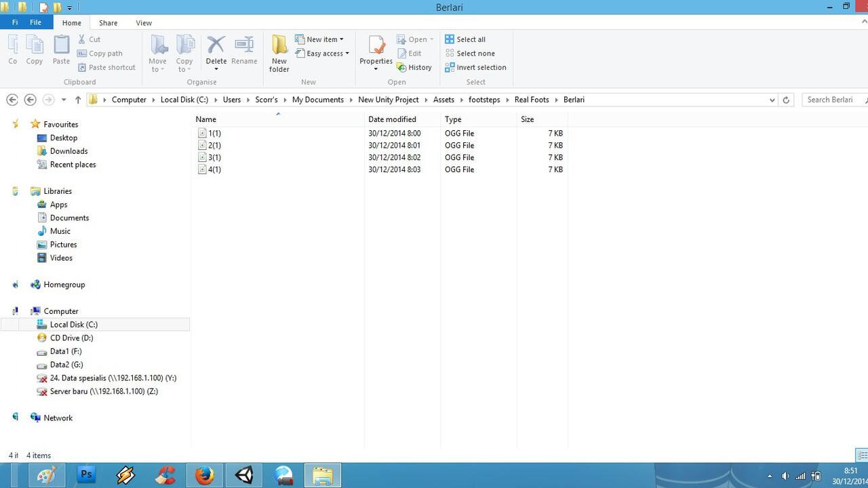
Task: Select the 1(1) OGG file icon
Action: click(202, 134)
